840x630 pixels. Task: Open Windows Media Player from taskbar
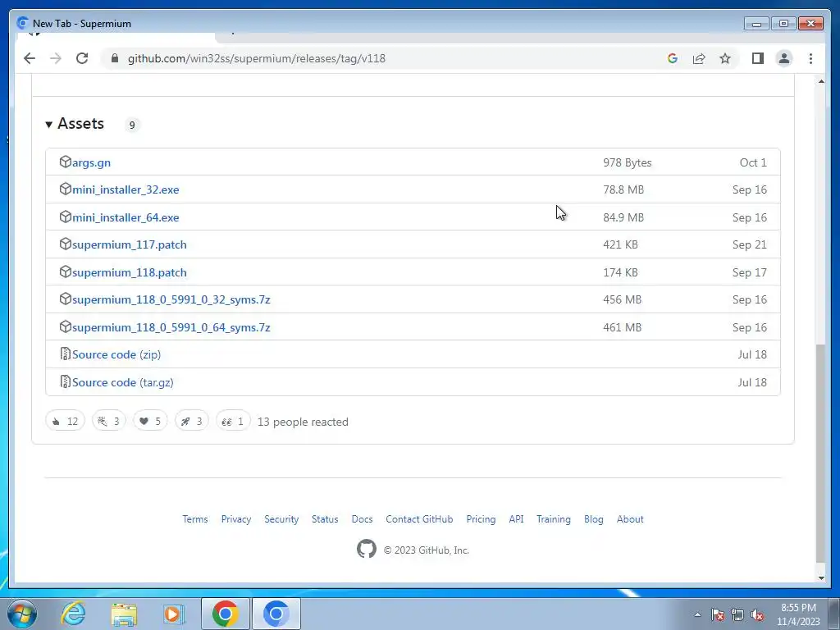point(173,614)
